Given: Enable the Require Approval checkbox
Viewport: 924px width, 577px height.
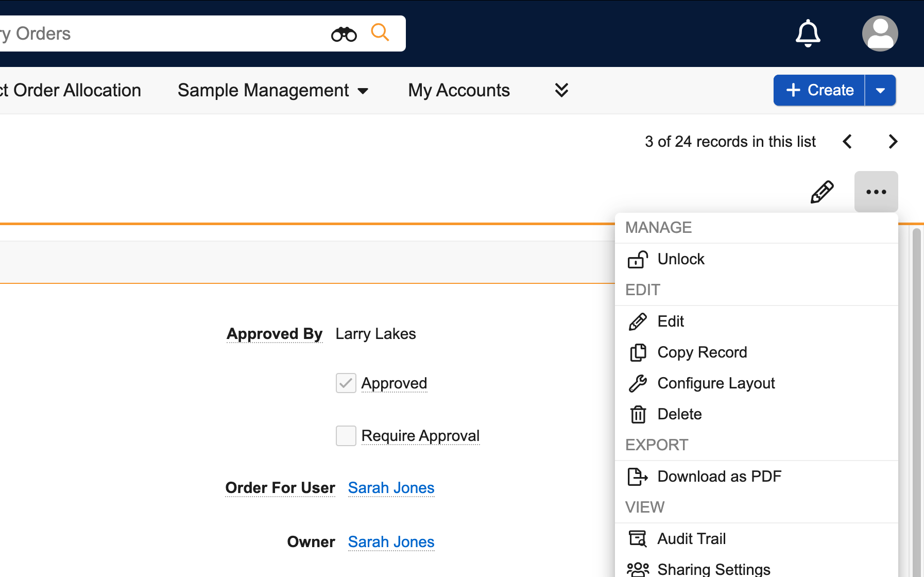Looking at the screenshot, I should pos(346,436).
